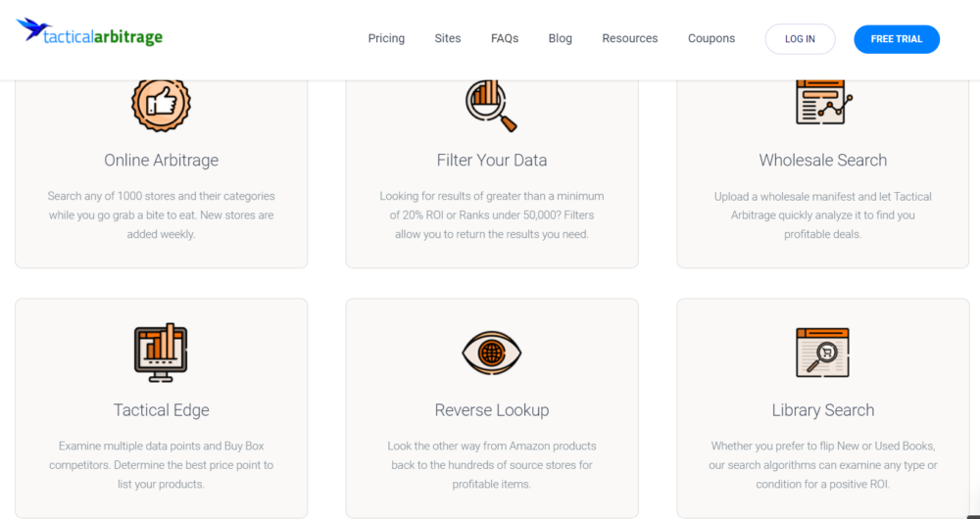Viewport: 980px width, 519px height.
Task: Click the magnifying glass chart icon
Action: click(491, 106)
